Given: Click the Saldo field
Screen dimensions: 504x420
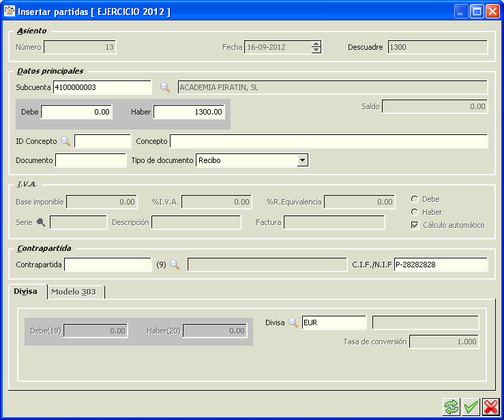Looking at the screenshot, I should 435,106.
